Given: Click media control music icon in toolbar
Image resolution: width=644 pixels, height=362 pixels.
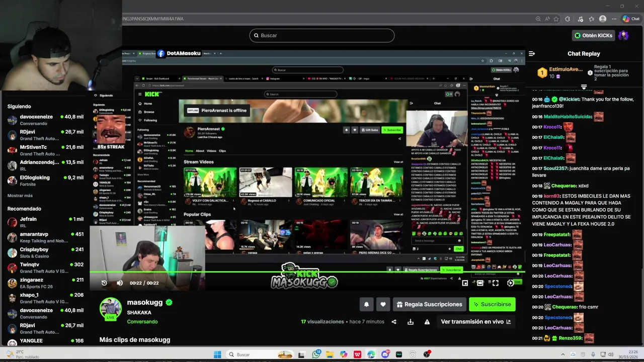Looking at the screenshot, I should pos(580,19).
